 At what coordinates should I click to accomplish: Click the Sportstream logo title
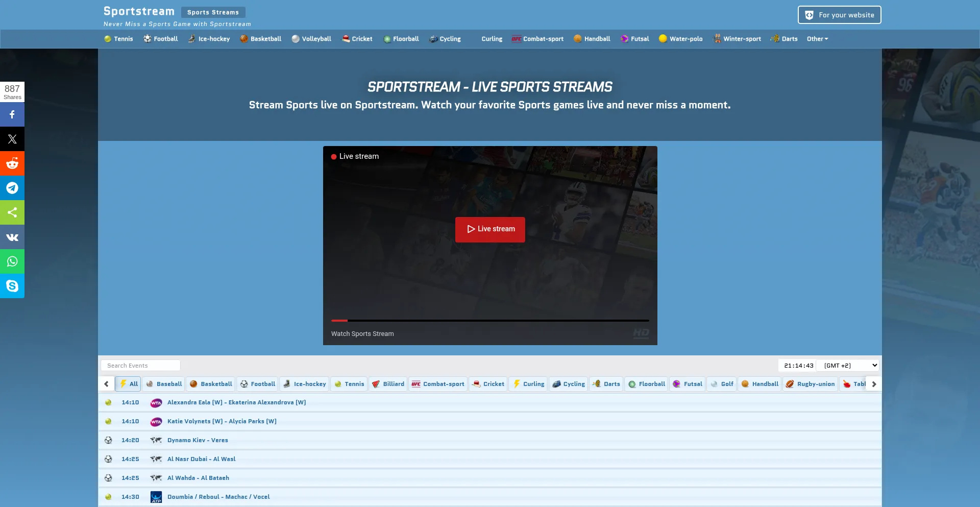tap(139, 11)
